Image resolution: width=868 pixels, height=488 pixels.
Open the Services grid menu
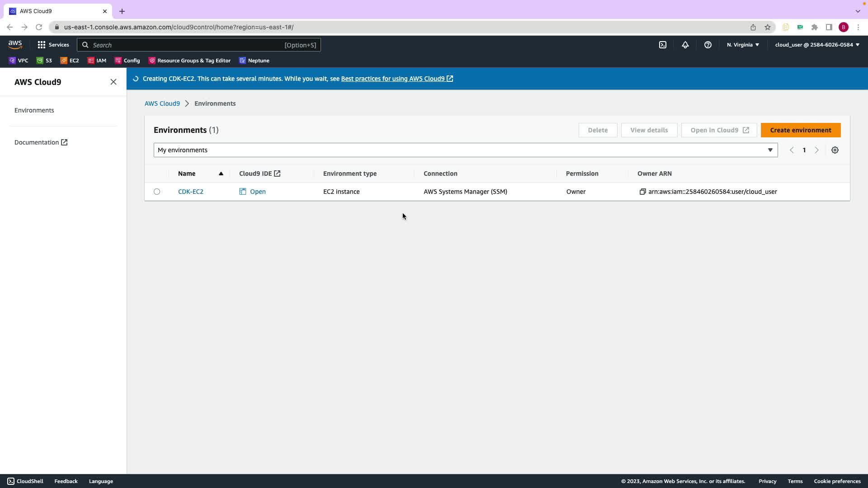coord(53,45)
